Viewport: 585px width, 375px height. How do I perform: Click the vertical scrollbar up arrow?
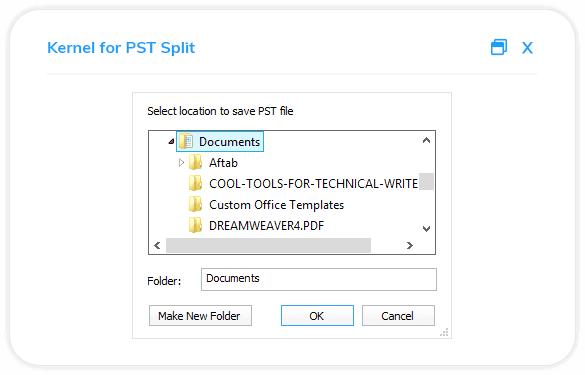click(x=426, y=140)
